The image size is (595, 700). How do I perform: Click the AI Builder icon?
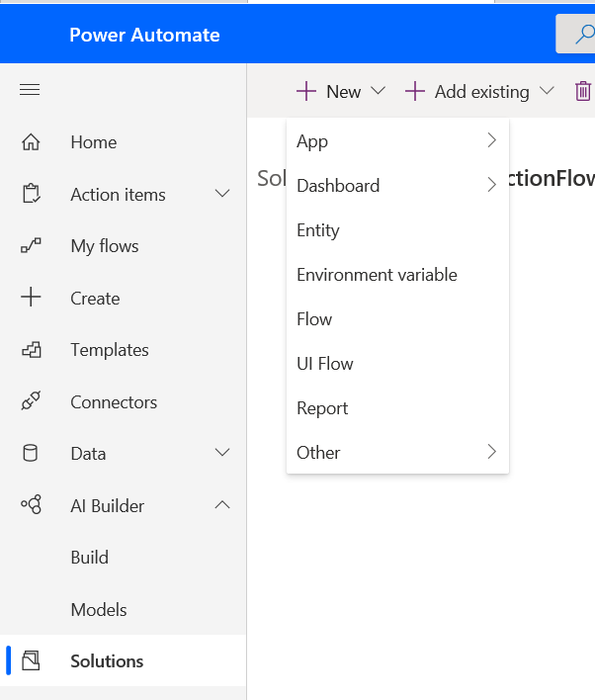pyautogui.click(x=32, y=505)
